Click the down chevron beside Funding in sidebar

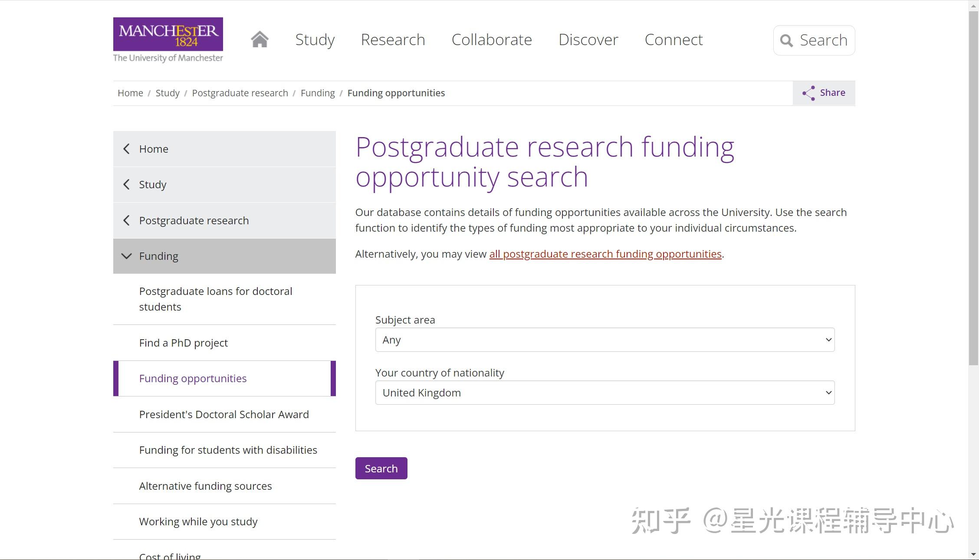(126, 256)
